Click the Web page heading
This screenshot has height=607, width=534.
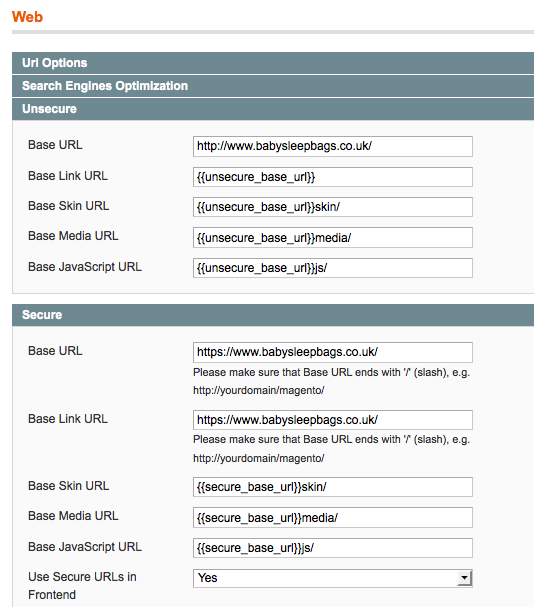pyautogui.click(x=27, y=17)
